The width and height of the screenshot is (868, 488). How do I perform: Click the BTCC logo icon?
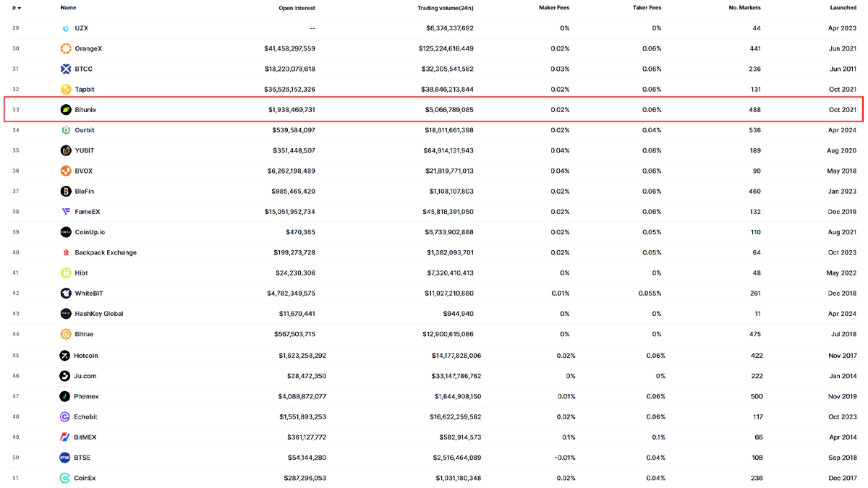click(x=66, y=69)
